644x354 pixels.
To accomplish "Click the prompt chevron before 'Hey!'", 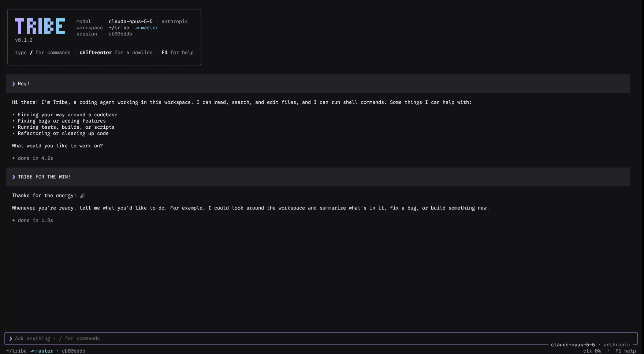I will click(14, 84).
